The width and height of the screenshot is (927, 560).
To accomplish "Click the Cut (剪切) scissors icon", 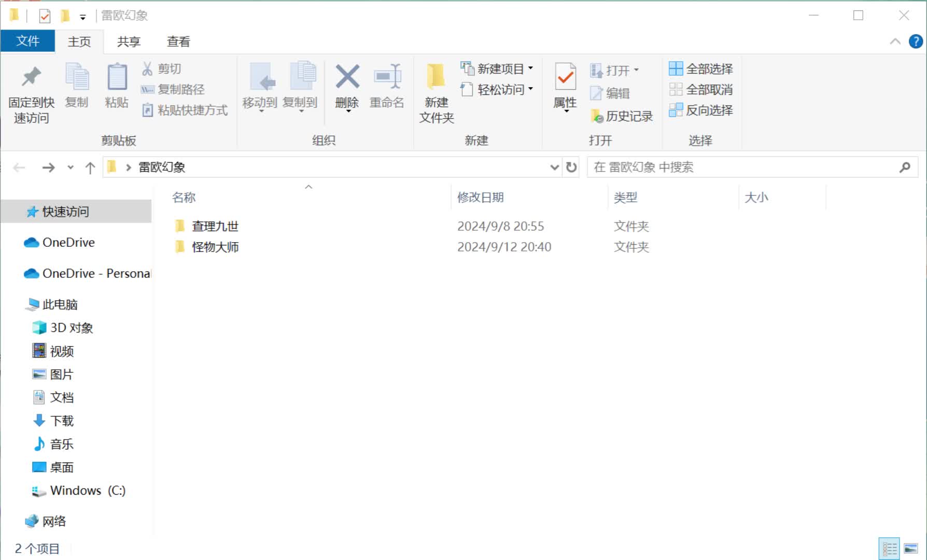I will 148,69.
